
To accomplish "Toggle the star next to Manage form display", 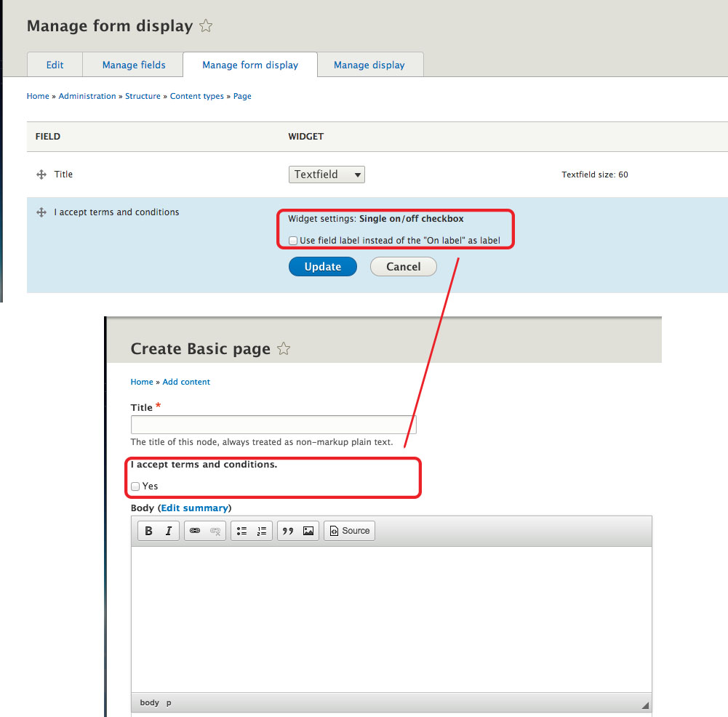I will click(x=206, y=25).
